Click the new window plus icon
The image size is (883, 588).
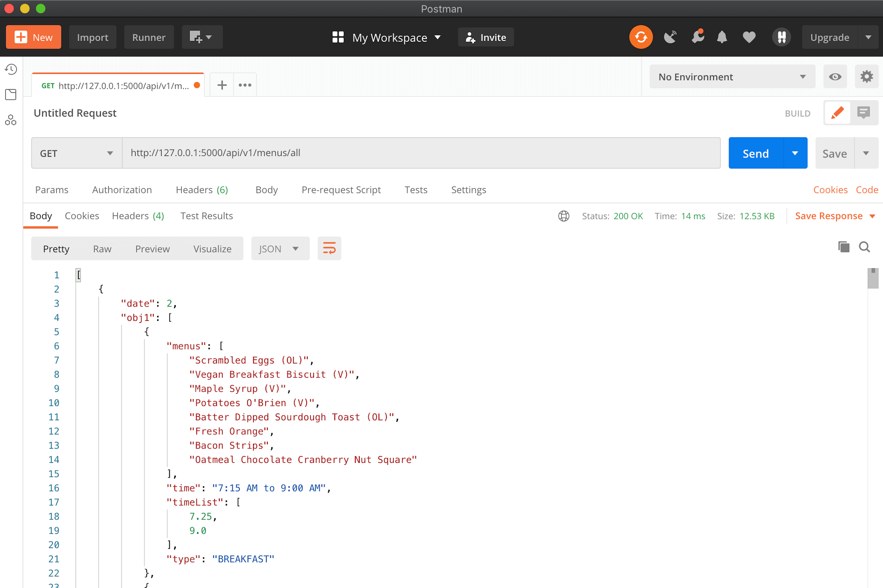[196, 38]
